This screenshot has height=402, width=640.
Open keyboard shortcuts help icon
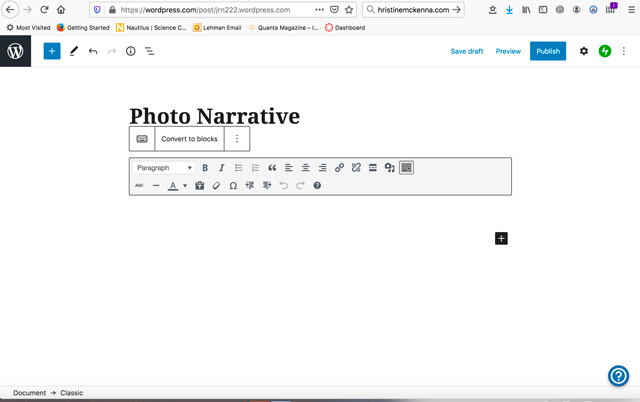tap(317, 186)
